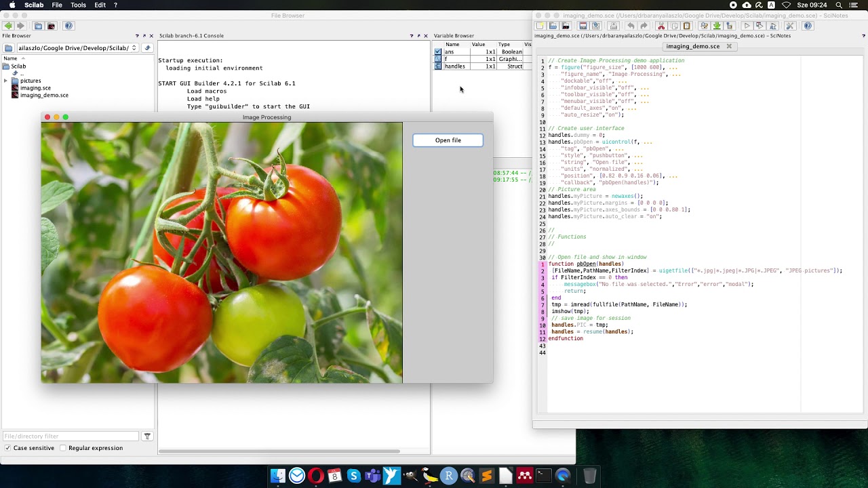Open Microsoft Teams from the Dock
The height and width of the screenshot is (488, 868).
(x=372, y=476)
